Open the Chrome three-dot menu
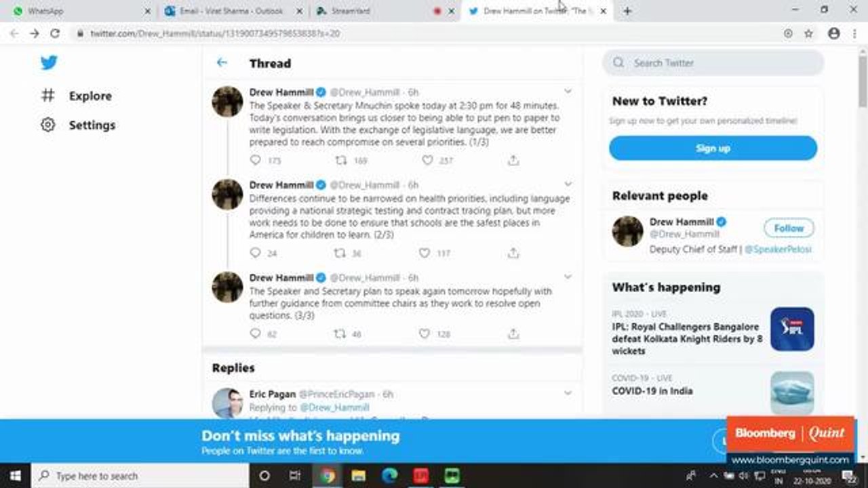Image resolution: width=868 pixels, height=488 pixels. (x=855, y=33)
